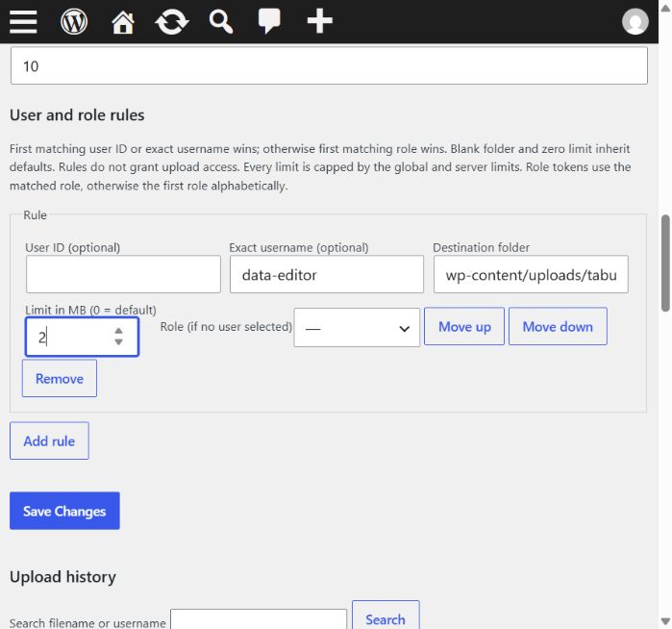This screenshot has width=672, height=629.
Task: Click the Move up button
Action: [x=464, y=326]
